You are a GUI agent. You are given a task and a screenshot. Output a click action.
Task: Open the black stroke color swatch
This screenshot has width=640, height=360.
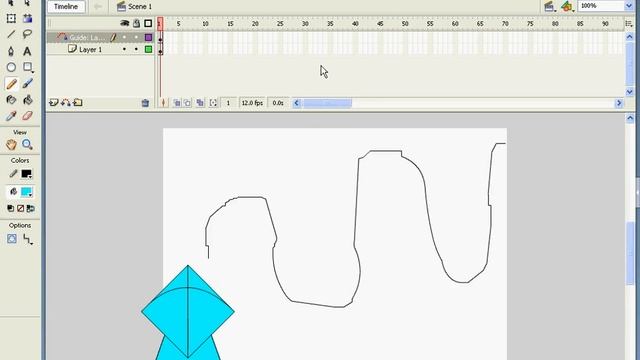27,174
